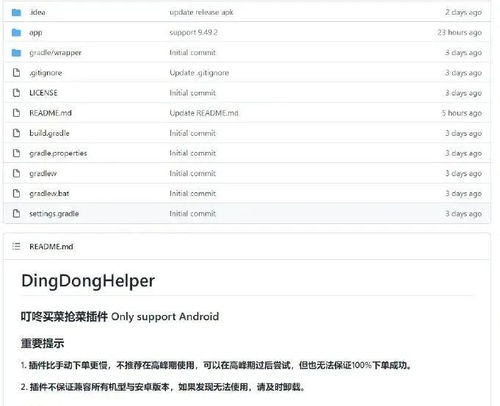The image size is (500, 406).
Task: Click the DingDongHelper heading
Action: click(88, 281)
